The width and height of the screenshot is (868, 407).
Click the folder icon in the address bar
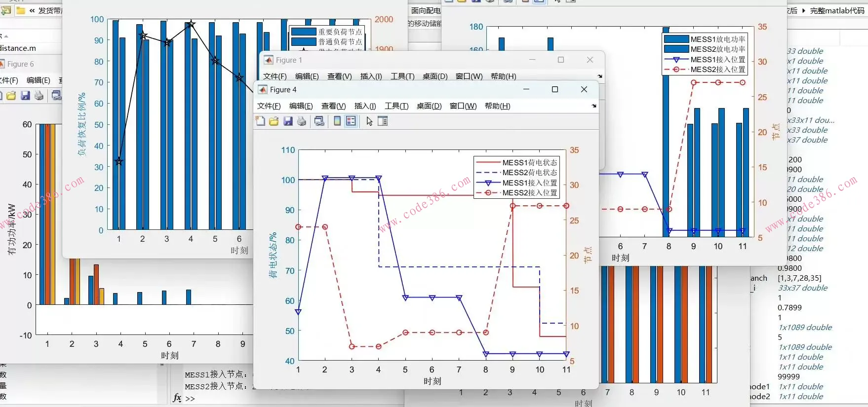click(x=21, y=10)
